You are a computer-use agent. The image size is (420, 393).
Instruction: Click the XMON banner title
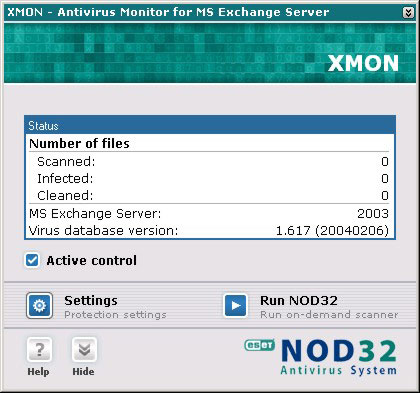pos(363,63)
